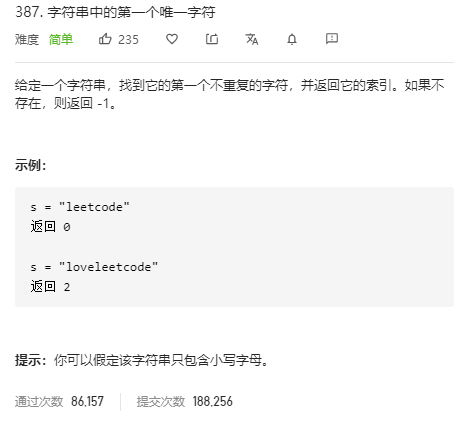460x422 pixels.
Task: Favorite the problem using heart icon
Action: click(x=172, y=39)
